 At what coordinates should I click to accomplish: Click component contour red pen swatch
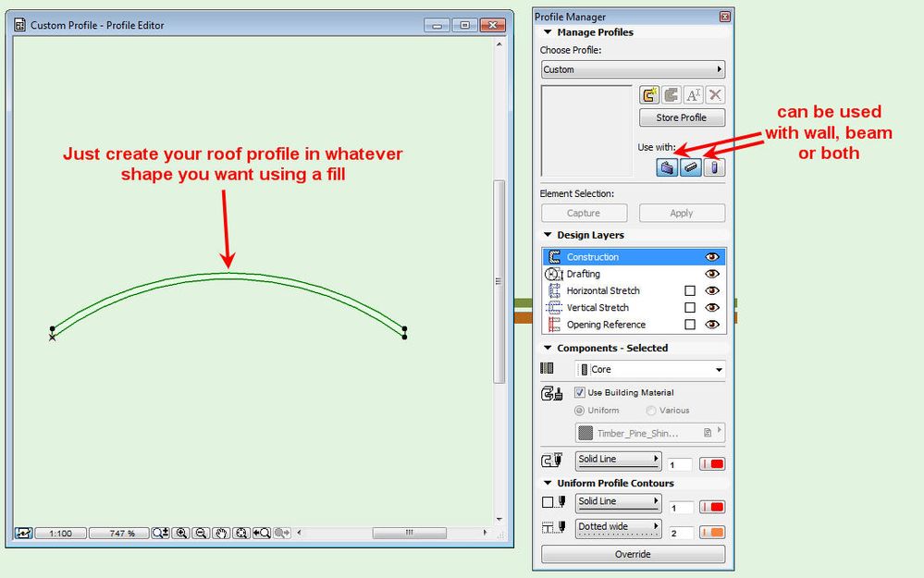click(712, 463)
